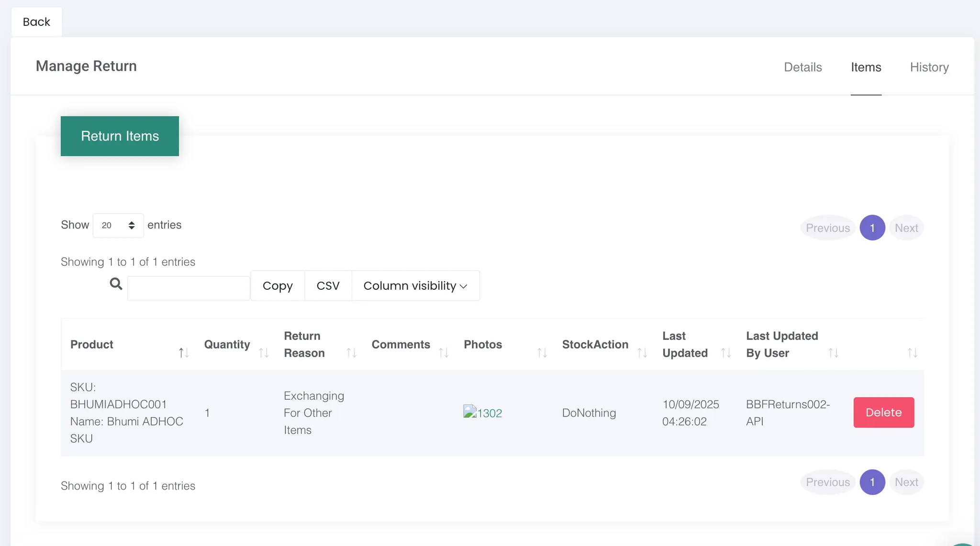The image size is (980, 546).
Task: Sort table by Product column arrows
Action: pos(184,353)
